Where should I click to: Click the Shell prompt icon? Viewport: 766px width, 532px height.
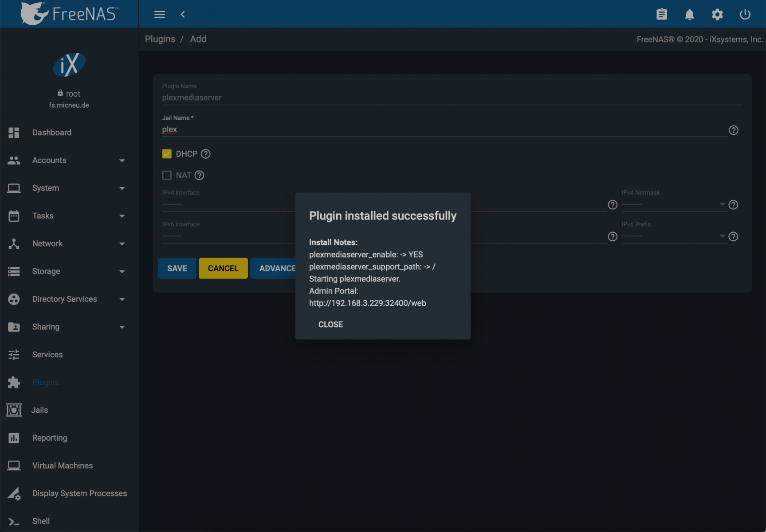(14, 522)
